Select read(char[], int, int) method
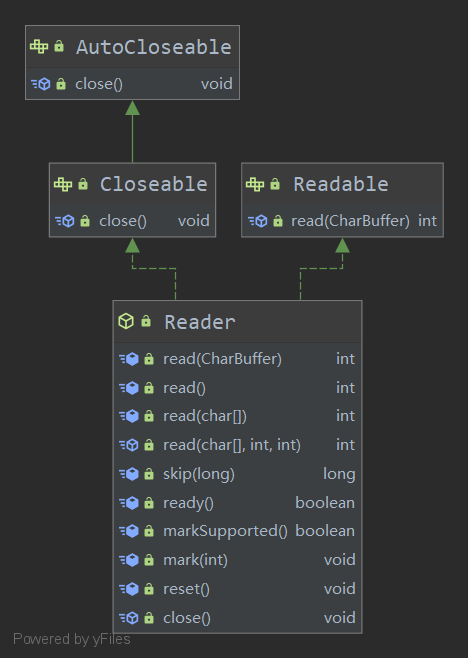The height and width of the screenshot is (658, 468). pos(232,445)
